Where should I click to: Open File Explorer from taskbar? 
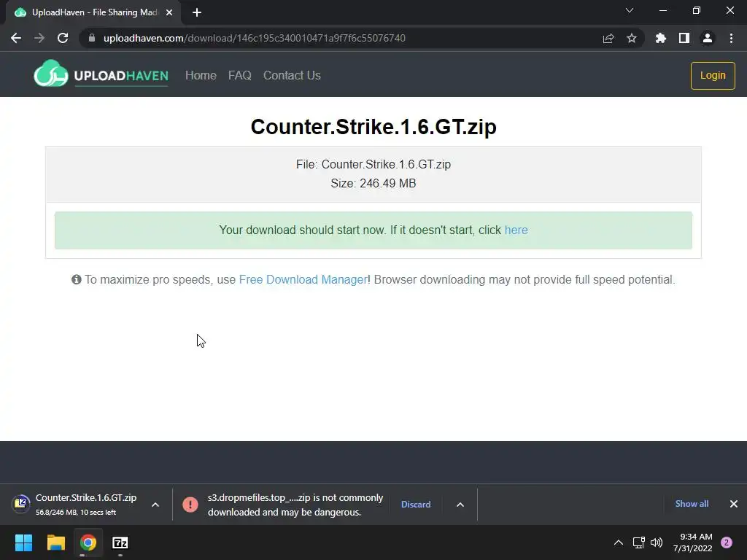pos(55,542)
